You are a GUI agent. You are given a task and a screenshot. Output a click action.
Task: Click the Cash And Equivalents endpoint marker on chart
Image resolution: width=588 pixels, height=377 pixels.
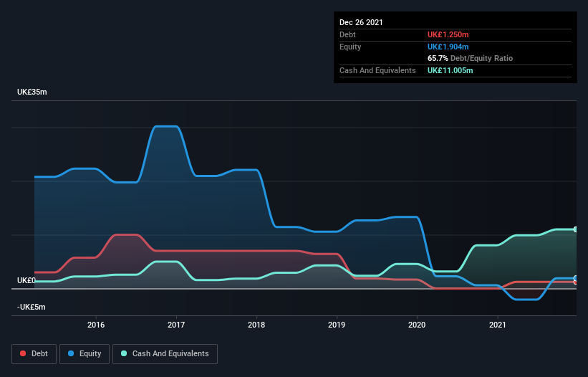click(x=576, y=229)
